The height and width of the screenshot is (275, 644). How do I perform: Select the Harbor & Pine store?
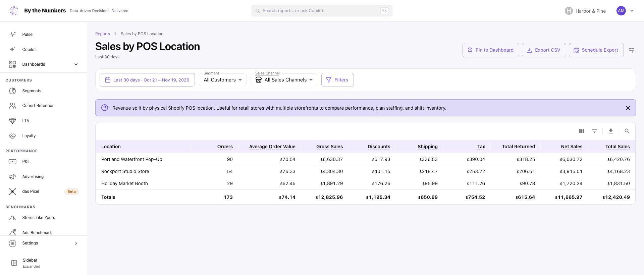(585, 11)
